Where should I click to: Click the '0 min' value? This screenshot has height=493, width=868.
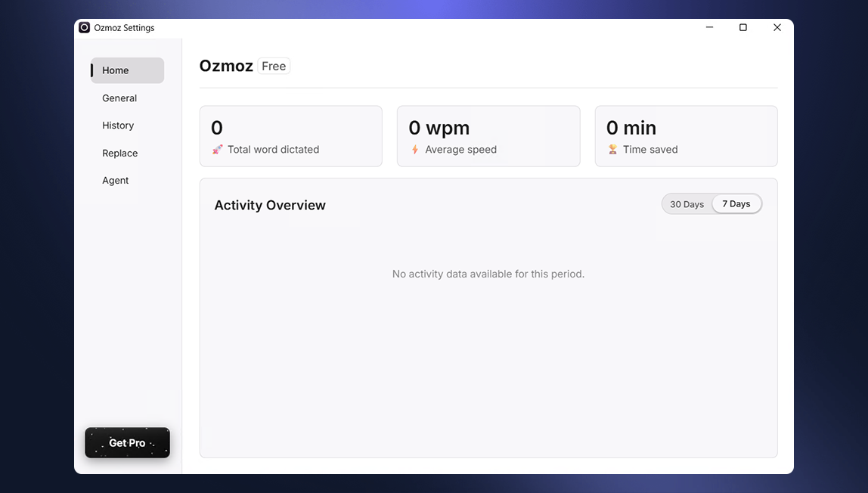pyautogui.click(x=631, y=128)
